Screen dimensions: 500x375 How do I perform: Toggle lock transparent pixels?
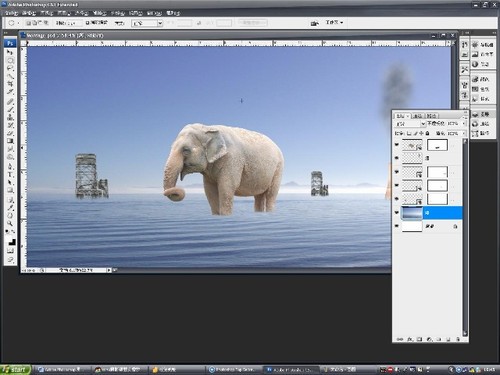pos(409,133)
